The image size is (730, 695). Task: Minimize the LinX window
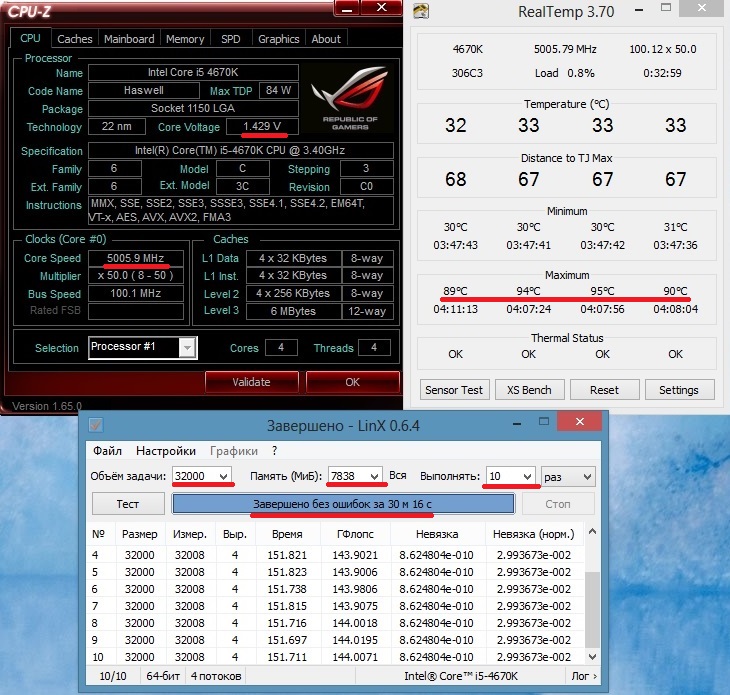tap(517, 424)
